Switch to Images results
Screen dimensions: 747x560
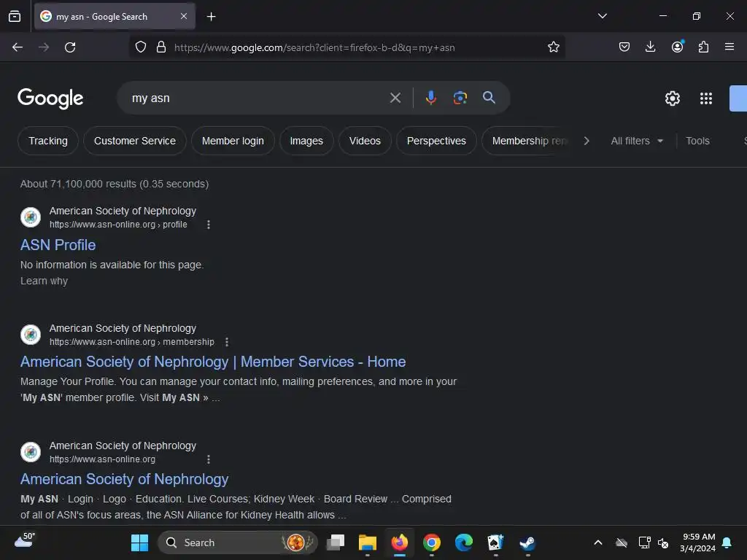(306, 141)
